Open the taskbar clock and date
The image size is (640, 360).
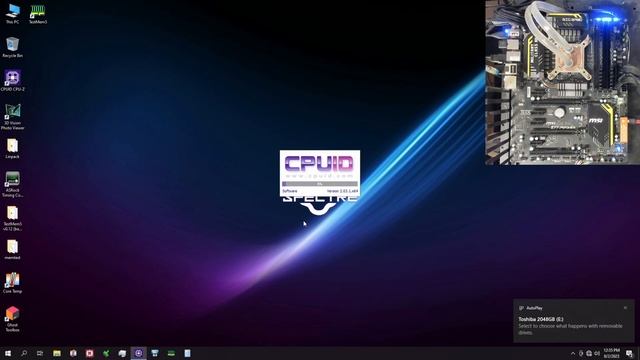click(x=611, y=353)
